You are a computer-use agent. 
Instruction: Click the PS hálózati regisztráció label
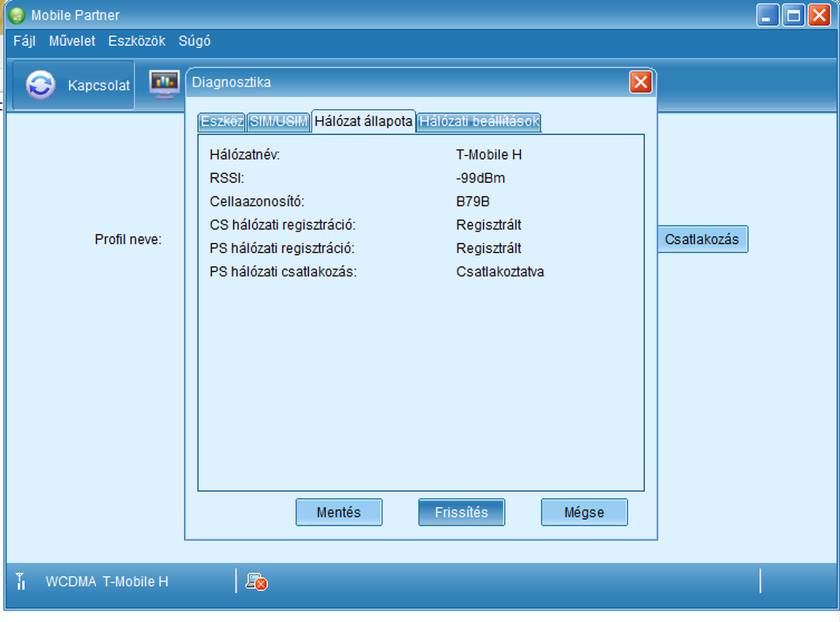tap(282, 249)
